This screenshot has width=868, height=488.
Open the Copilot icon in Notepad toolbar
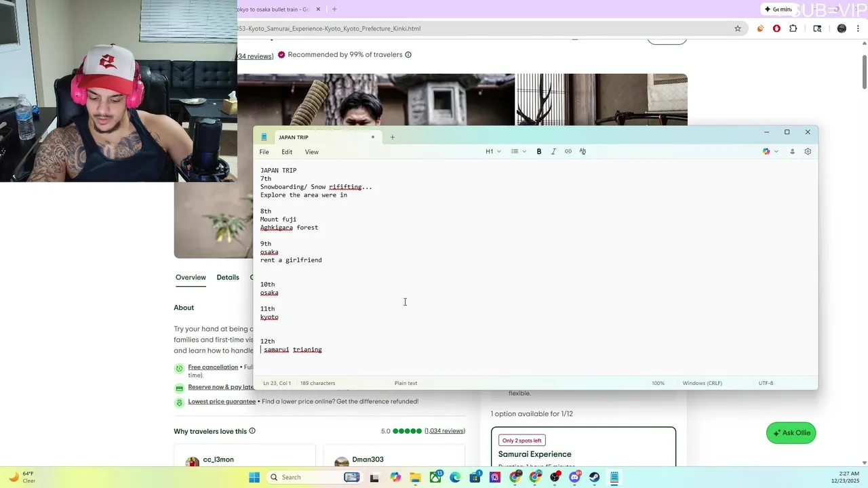[x=766, y=152]
